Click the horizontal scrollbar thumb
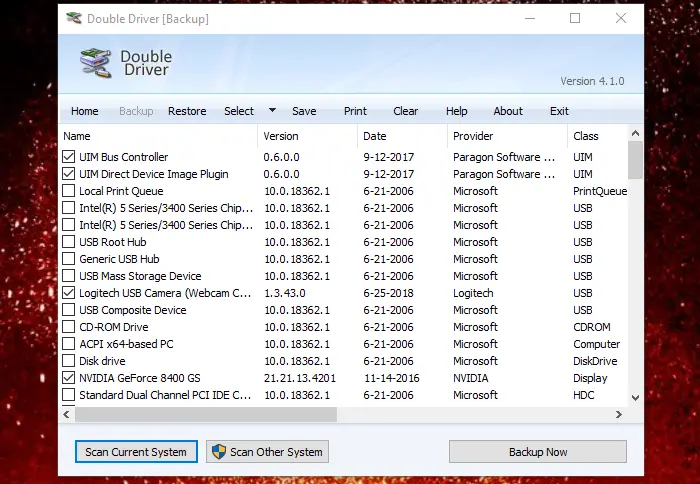700x484 pixels. pos(206,414)
